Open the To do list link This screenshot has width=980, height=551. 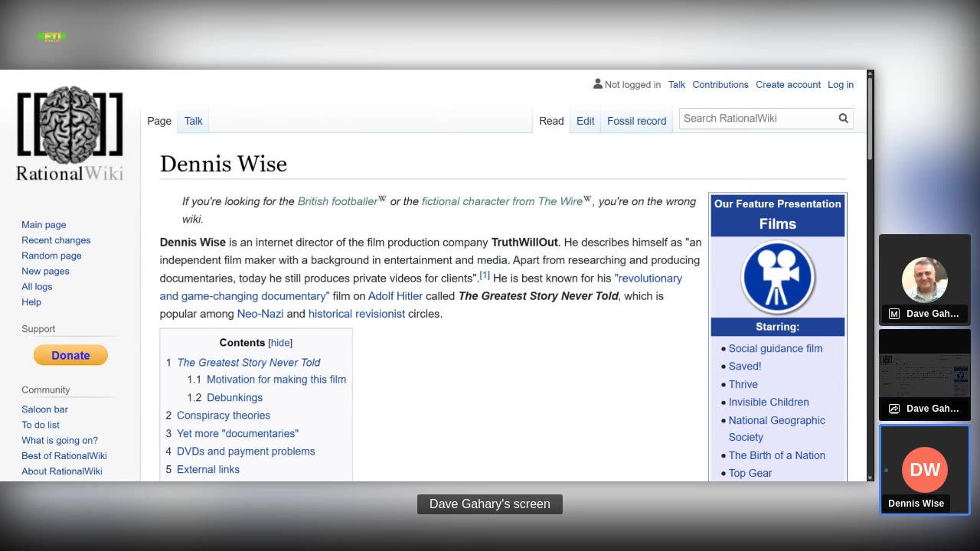[41, 425]
